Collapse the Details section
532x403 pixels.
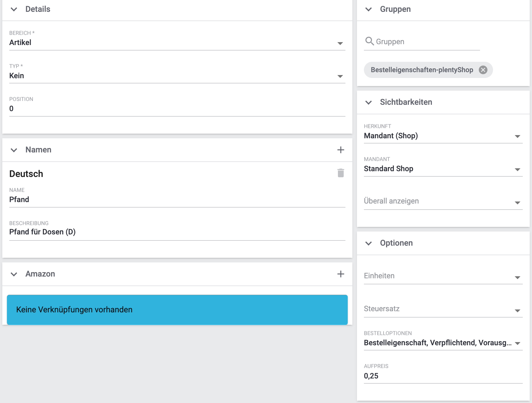(x=14, y=9)
